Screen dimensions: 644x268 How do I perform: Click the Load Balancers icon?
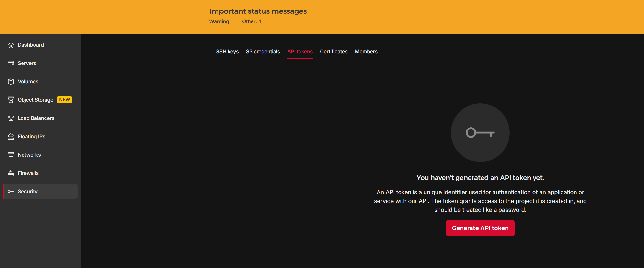[x=11, y=118]
